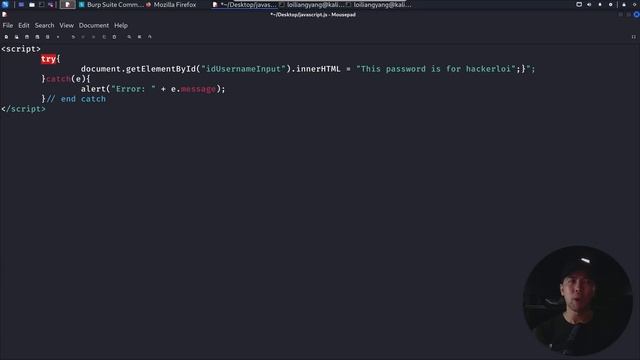Click the Save As toolbar icon
Image resolution: width=640 pixels, height=360 pixels.
coord(37,37)
